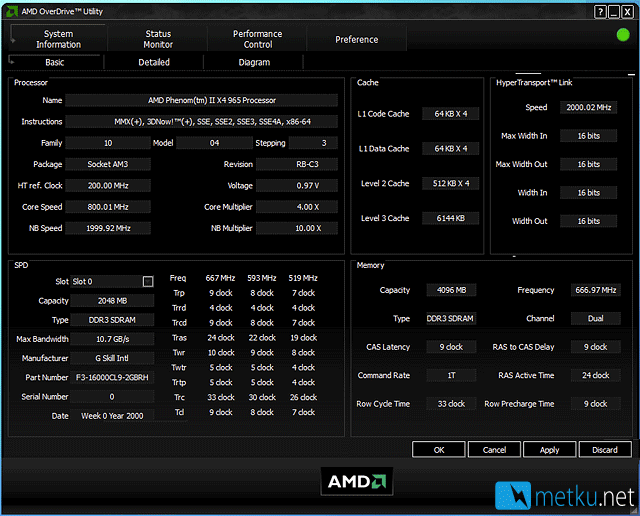Click the L1 Code Cache 64 KB X 4 value
The width and height of the screenshot is (640, 516).
tap(451, 113)
